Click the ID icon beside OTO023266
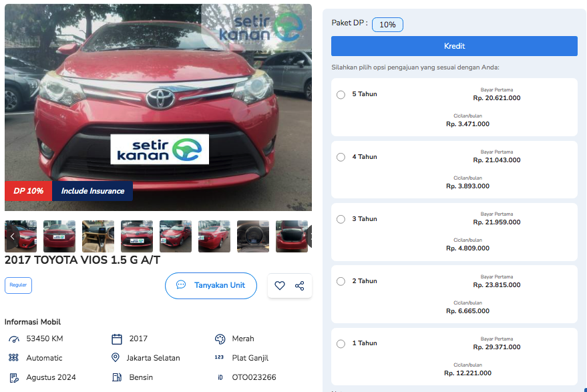The width and height of the screenshot is (587, 392). 220,377
